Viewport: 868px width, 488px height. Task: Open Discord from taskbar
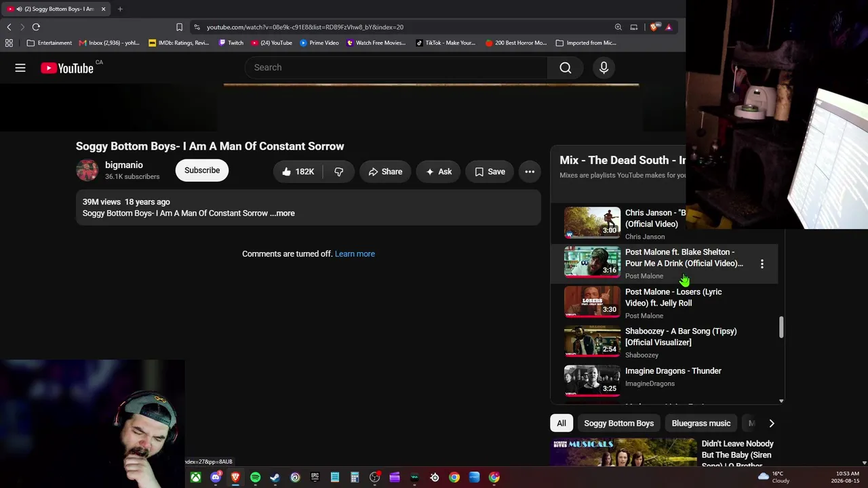point(216,477)
